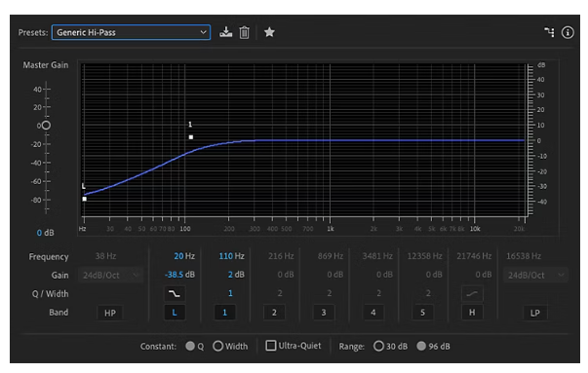Click band 4 Q/Width value
588x373 pixels.
(x=378, y=293)
